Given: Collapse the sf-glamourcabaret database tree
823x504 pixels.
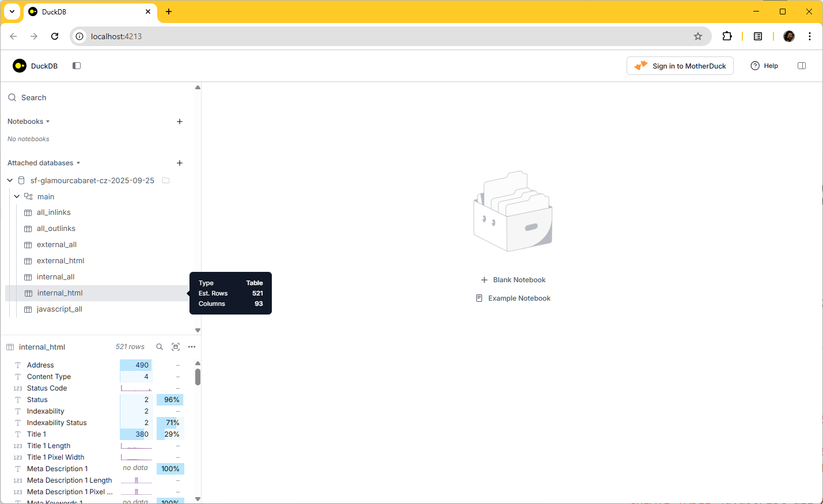Looking at the screenshot, I should [x=10, y=180].
